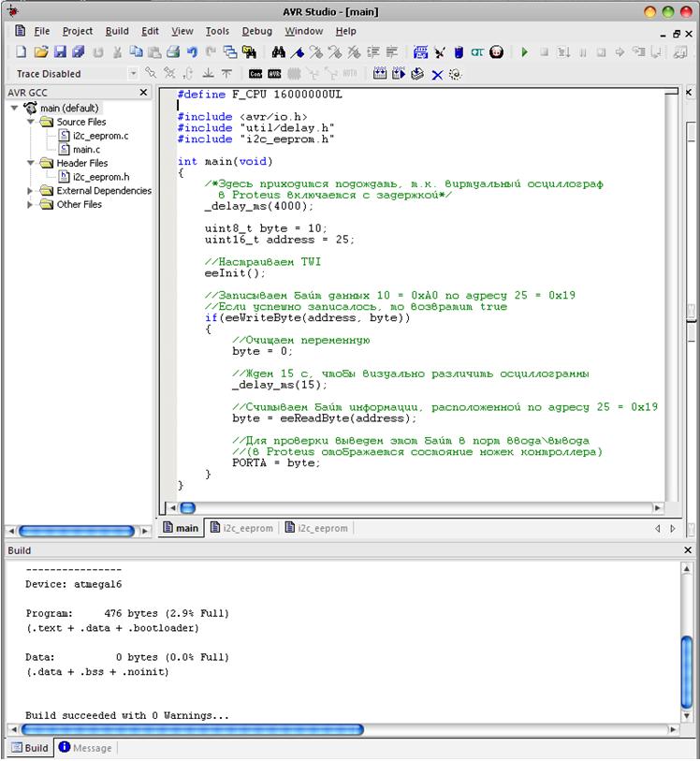Click the New File icon
Image resolution: width=700 pixels, height=761 pixels.
coord(21,51)
